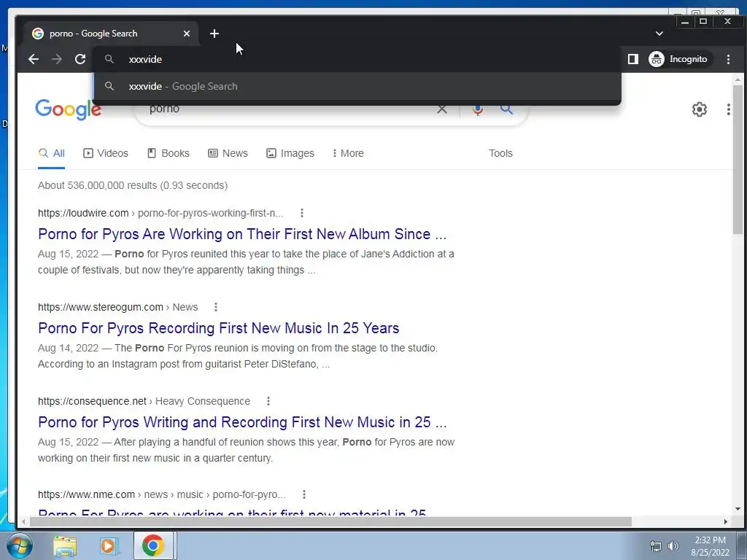The image size is (747, 560).
Task: Click the https://consequence.net URL text
Action: 93,401
